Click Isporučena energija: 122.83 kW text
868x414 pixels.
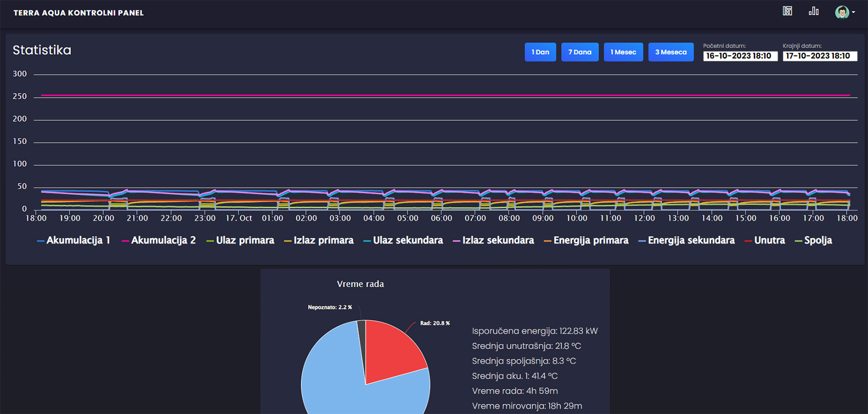pyautogui.click(x=535, y=331)
